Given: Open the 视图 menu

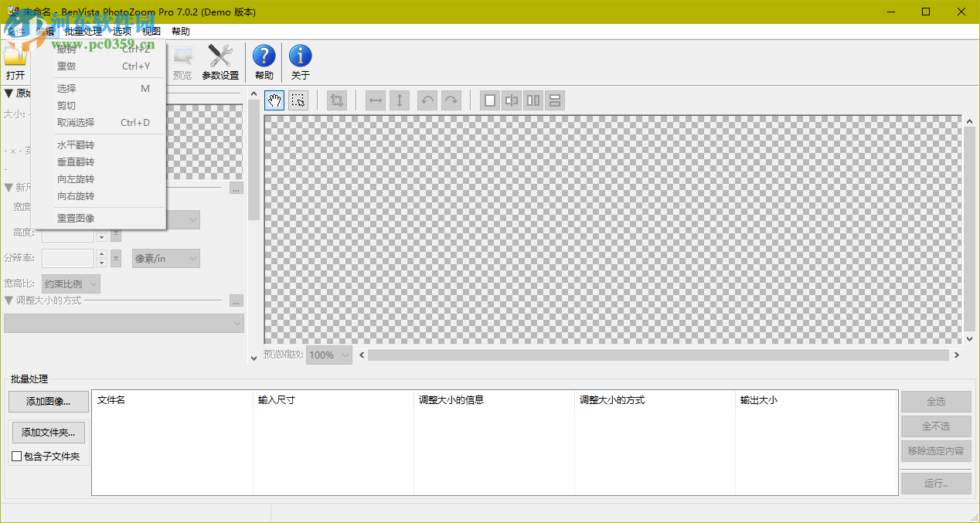Looking at the screenshot, I should pos(151,31).
